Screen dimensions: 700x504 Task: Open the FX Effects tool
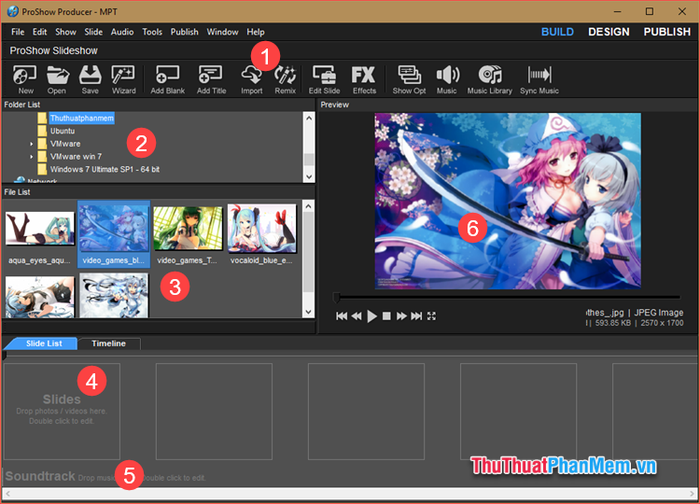pos(364,79)
